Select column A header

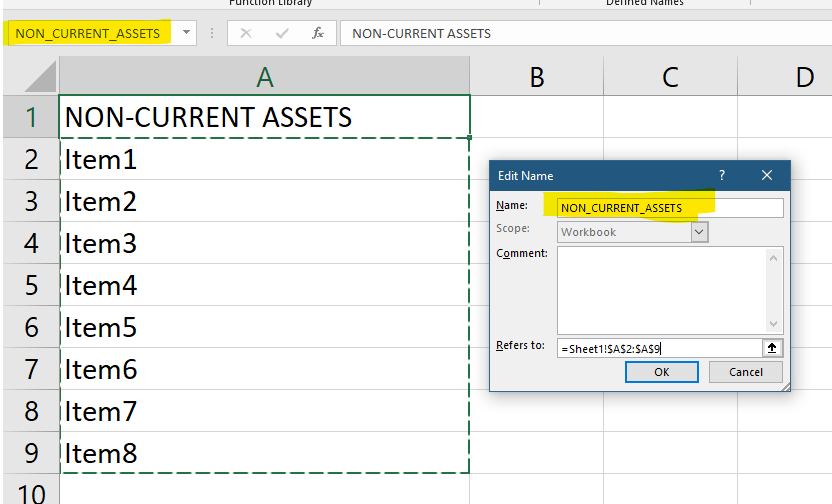tap(264, 76)
